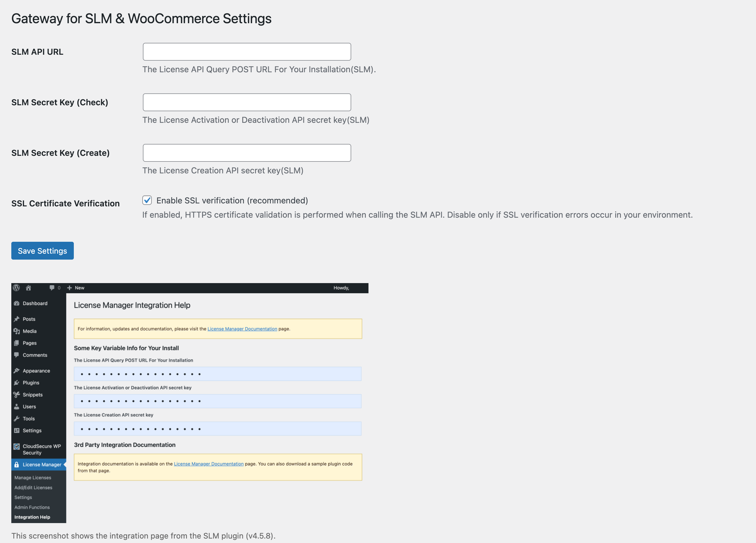This screenshot has height=543, width=756.
Task: Focus the SLM Secret Key (Create) field
Action: [247, 153]
